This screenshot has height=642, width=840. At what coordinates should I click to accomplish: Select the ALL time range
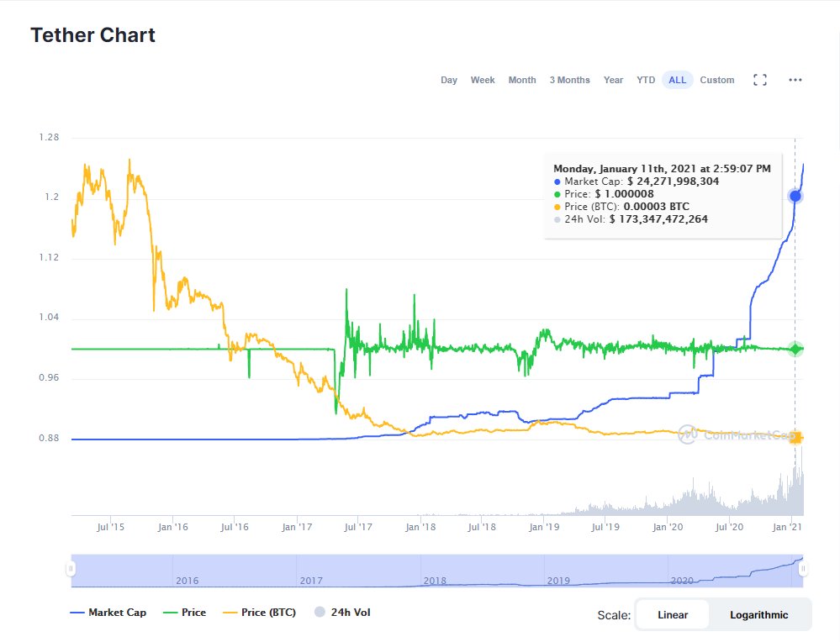click(x=677, y=80)
